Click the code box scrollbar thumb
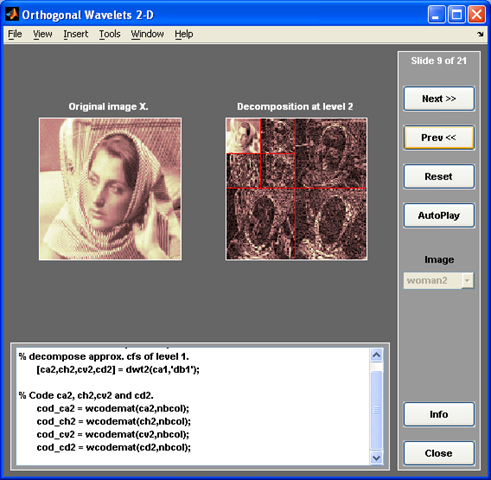 tap(376, 410)
